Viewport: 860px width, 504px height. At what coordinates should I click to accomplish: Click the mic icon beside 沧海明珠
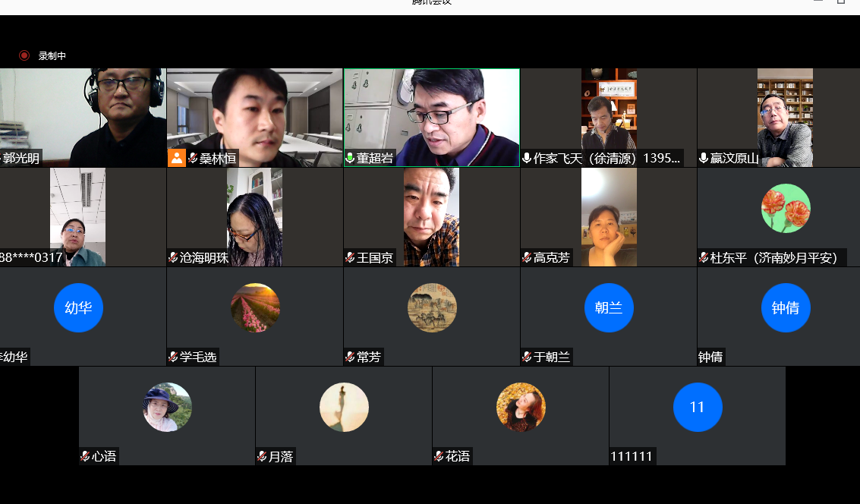tap(173, 257)
